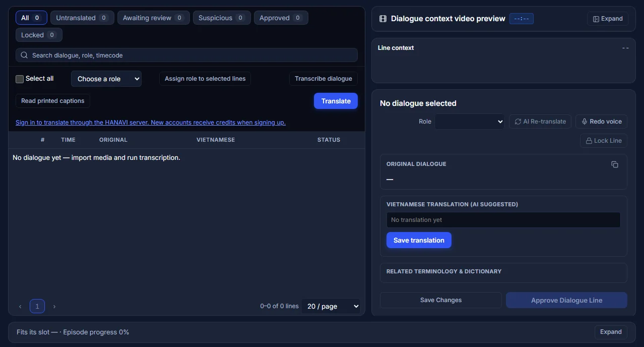Click the TIME column header
Screen dimensions: 644x347
68,140
